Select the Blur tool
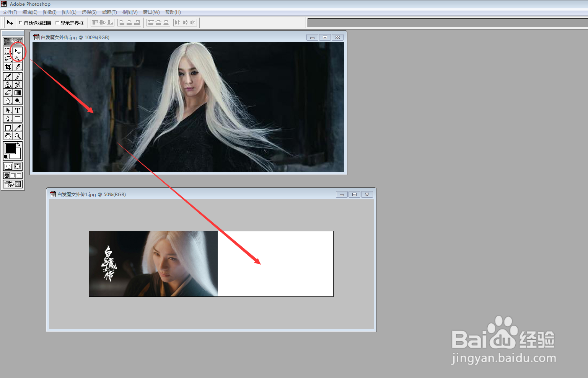 pyautogui.click(x=8, y=101)
